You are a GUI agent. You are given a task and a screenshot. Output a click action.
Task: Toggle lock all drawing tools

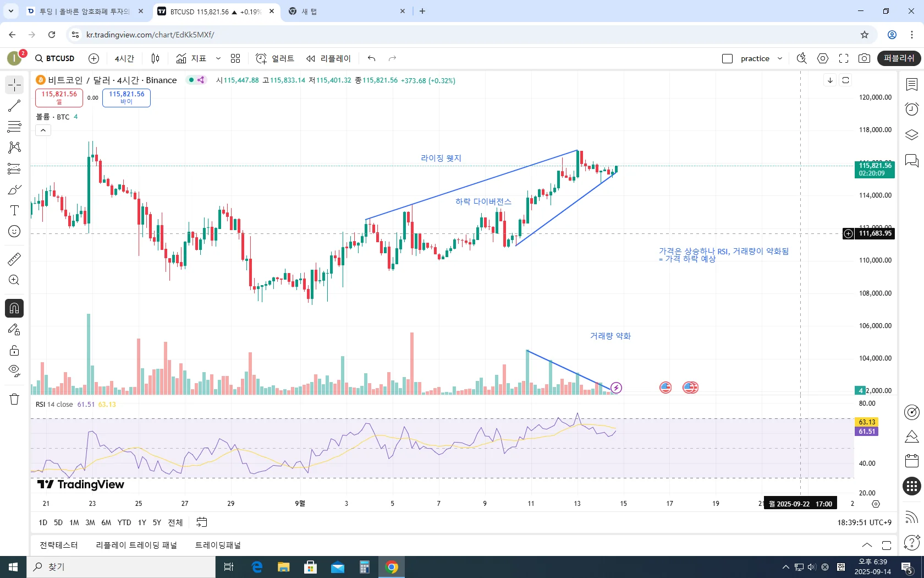coord(14,350)
